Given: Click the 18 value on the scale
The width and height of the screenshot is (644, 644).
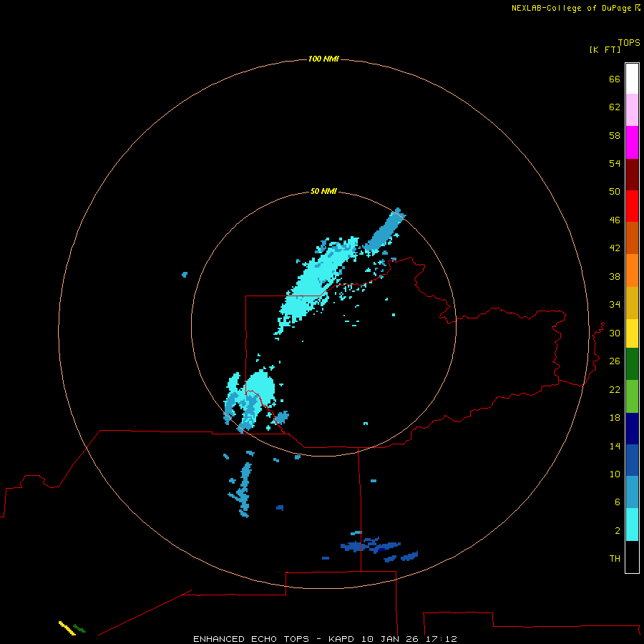Looking at the screenshot, I should 615,418.
